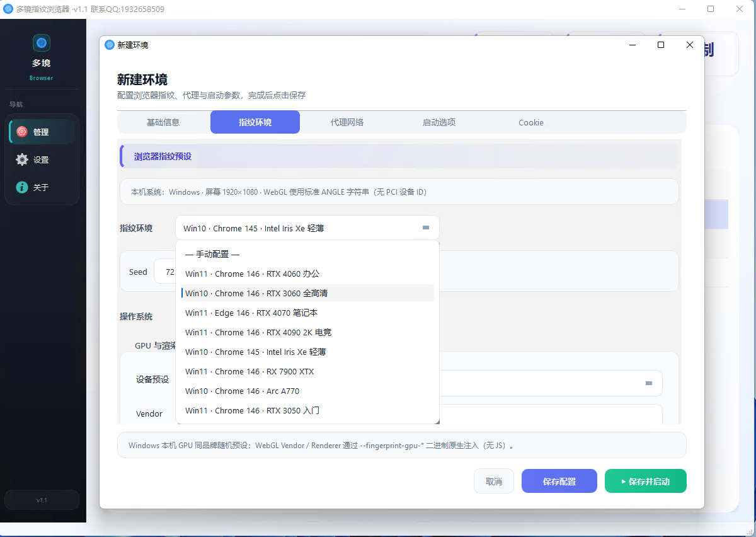The width and height of the screenshot is (756, 537).
Task: Click the Vendor input field
Action: coord(551,413)
